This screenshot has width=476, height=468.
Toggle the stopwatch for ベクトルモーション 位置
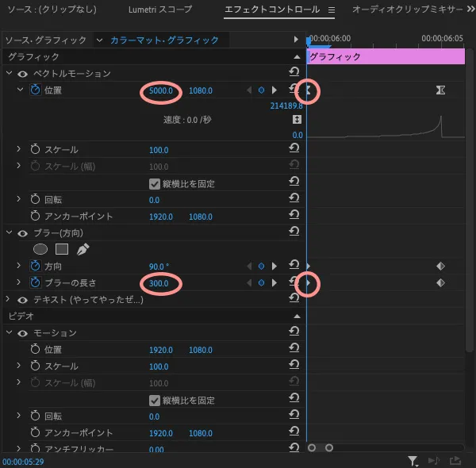[35, 90]
